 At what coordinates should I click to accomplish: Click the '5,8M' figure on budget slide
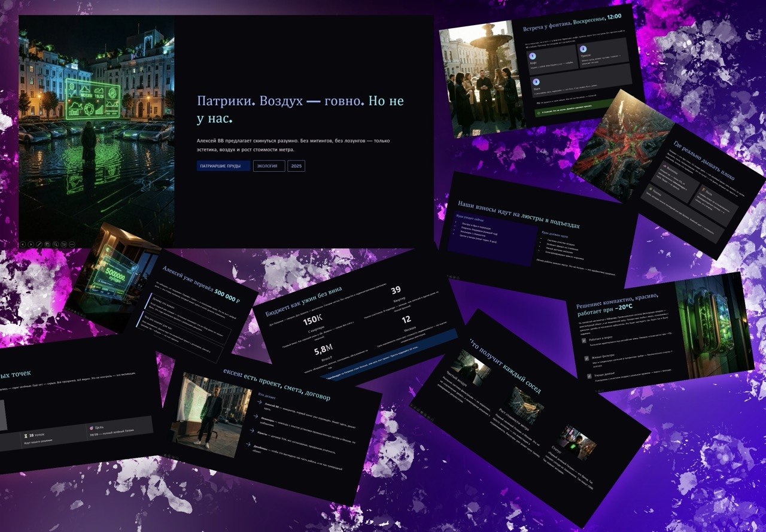[x=324, y=350]
